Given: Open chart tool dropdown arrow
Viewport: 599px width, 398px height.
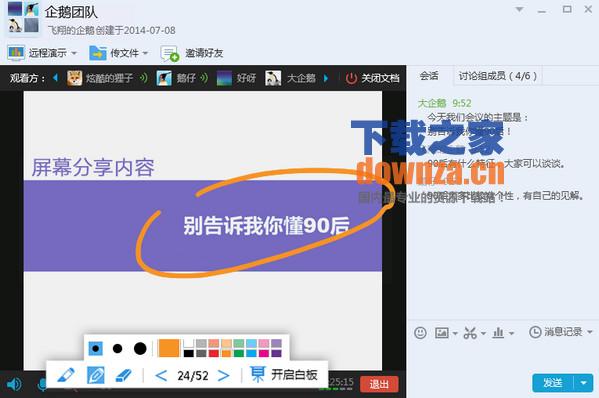Looking at the screenshot, I should [512, 333].
